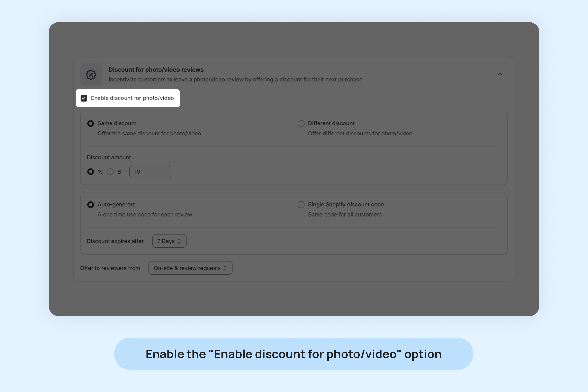Click the Discount for photo/video reviews heading

click(x=156, y=70)
